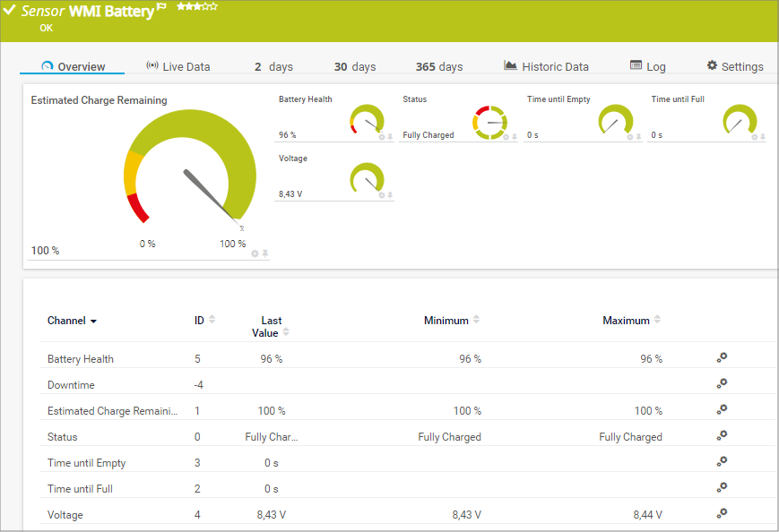Pin the Estimated Charge Remaining gauge

[265, 253]
